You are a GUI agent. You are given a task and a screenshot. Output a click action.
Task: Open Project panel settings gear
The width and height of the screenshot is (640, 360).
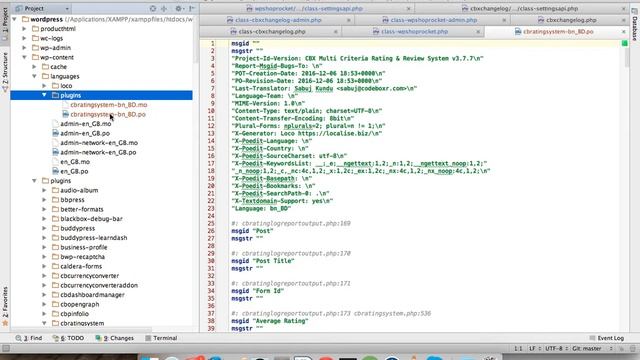(178, 8)
